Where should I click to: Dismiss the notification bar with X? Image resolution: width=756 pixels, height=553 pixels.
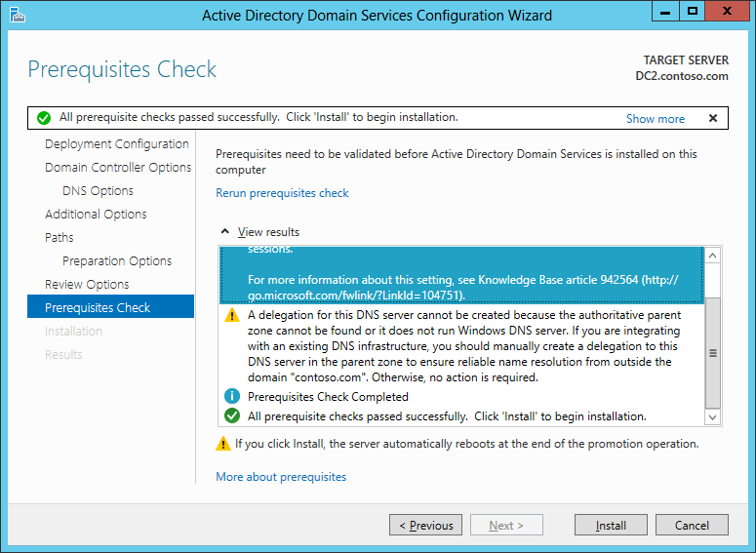(712, 118)
